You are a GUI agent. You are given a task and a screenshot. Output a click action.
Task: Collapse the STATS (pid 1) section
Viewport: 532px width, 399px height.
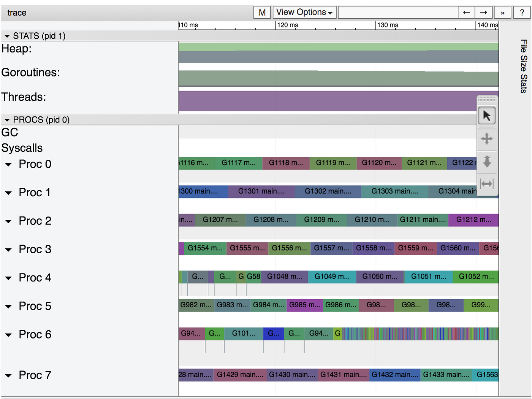tap(7, 36)
